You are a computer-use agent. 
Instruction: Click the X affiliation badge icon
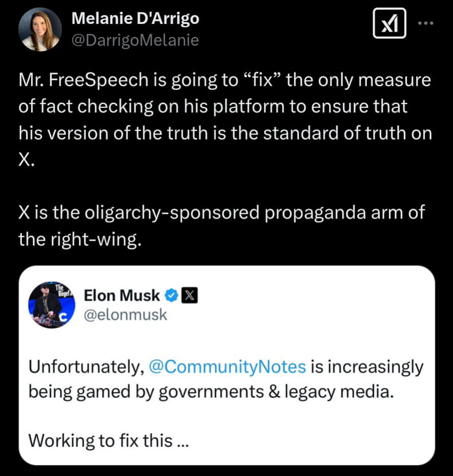click(189, 296)
